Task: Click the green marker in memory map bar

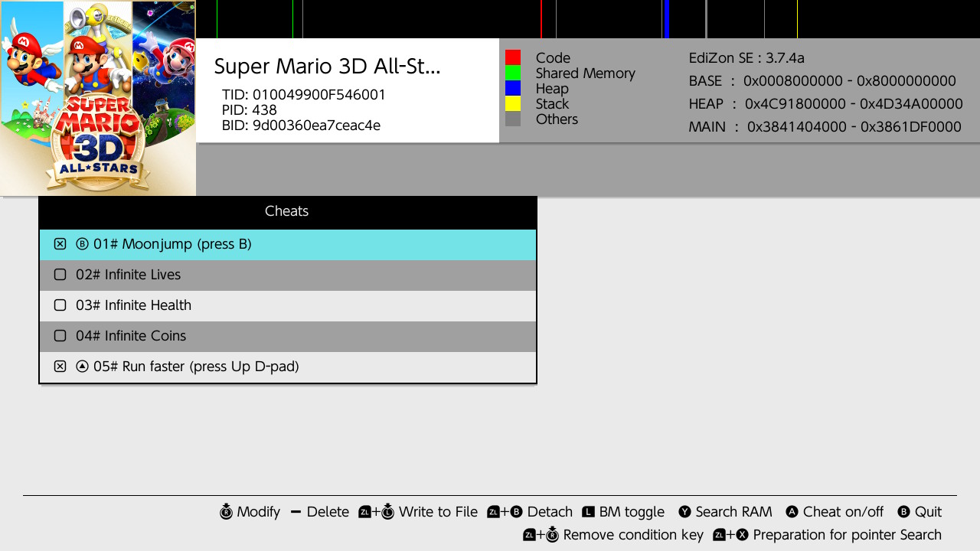Action: click(292, 19)
